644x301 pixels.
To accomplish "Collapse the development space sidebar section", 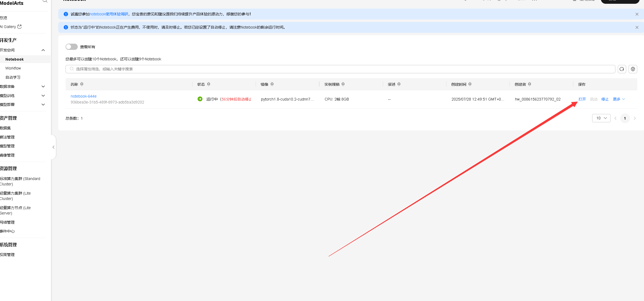I will [43, 50].
